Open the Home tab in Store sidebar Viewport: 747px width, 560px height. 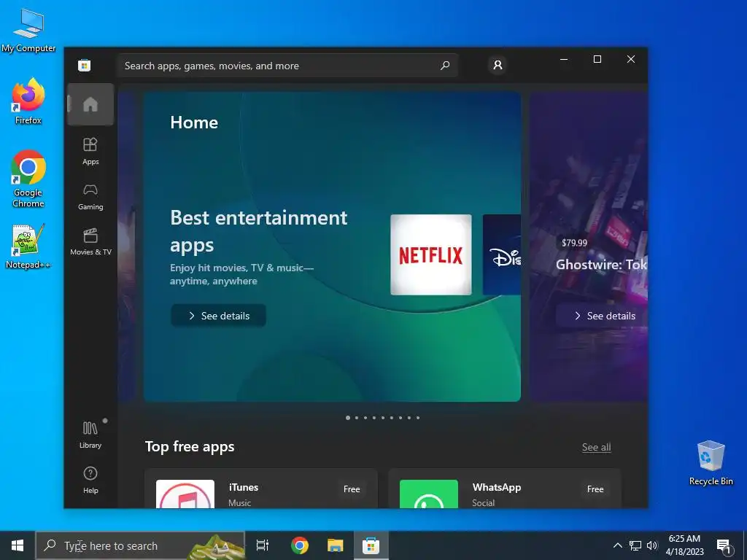[x=90, y=104]
